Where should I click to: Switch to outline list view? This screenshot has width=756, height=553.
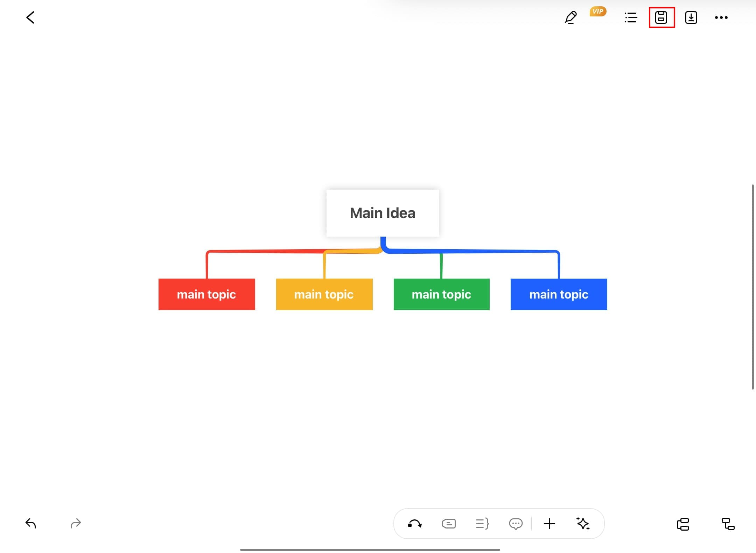(x=631, y=17)
